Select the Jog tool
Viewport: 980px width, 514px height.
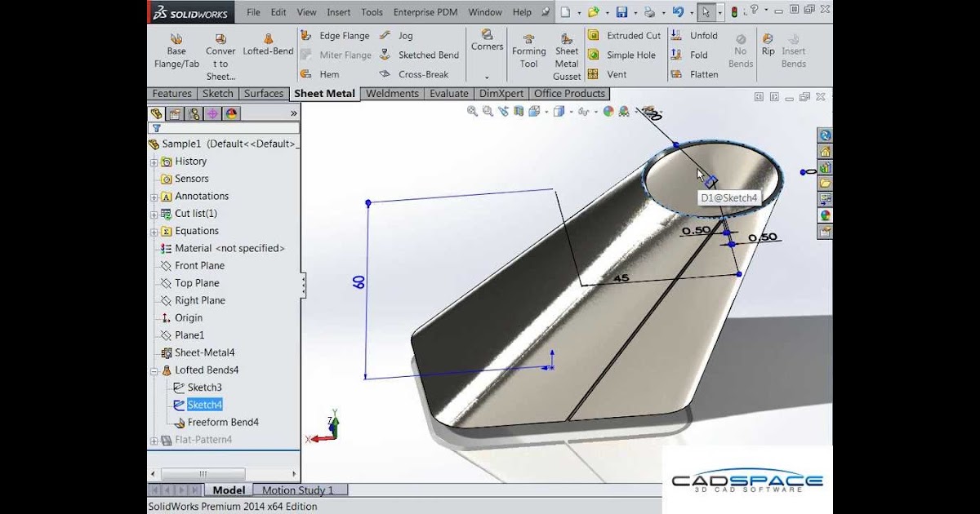pos(396,36)
